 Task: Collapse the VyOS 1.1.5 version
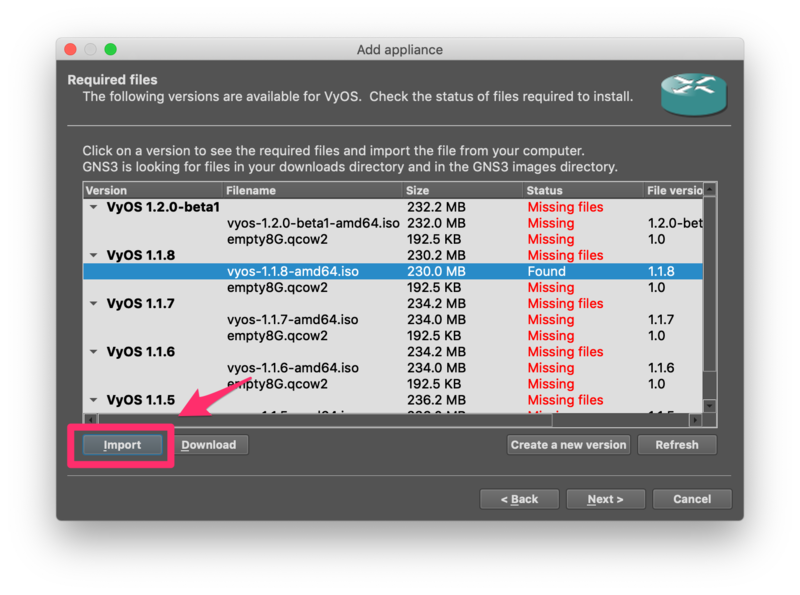93,400
